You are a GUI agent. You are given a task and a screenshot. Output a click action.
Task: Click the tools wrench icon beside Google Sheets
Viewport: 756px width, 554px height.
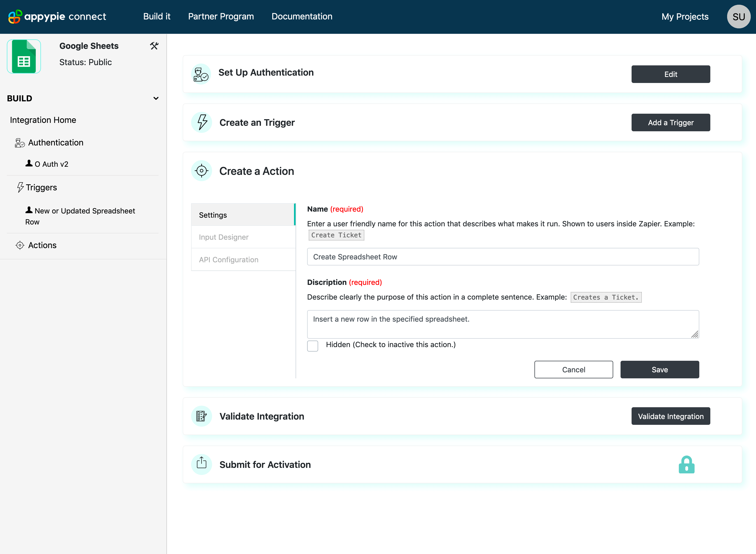click(x=154, y=46)
